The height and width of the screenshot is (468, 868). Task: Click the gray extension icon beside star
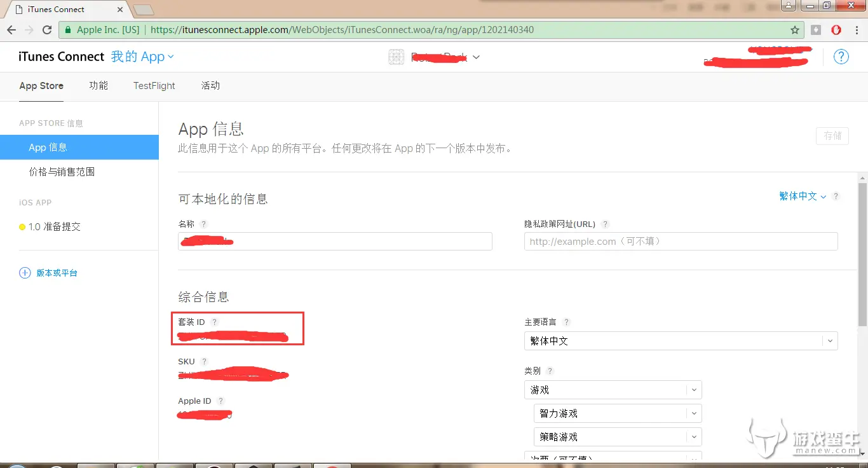[817, 30]
